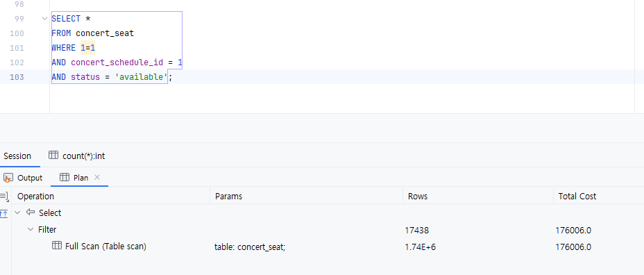Click the Select row arrow icon
This screenshot has width=644, height=275.
click(x=31, y=212)
